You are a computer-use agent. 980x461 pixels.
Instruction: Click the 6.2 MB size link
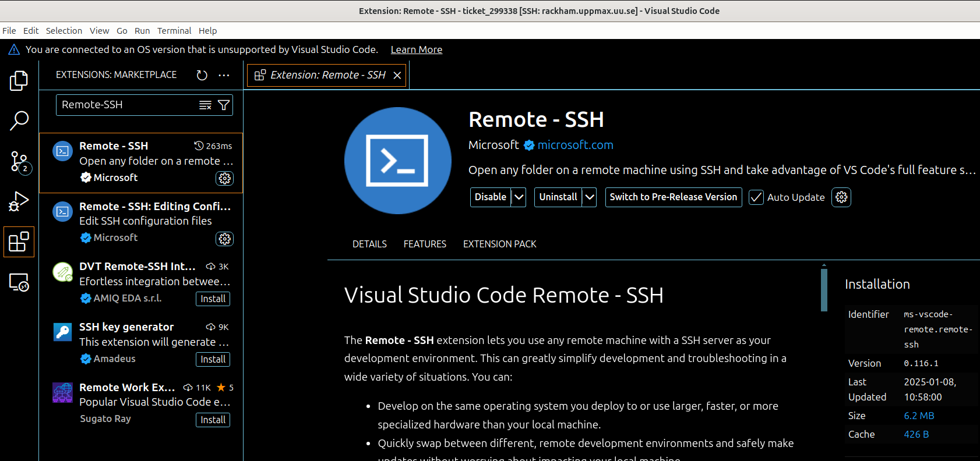coord(919,416)
